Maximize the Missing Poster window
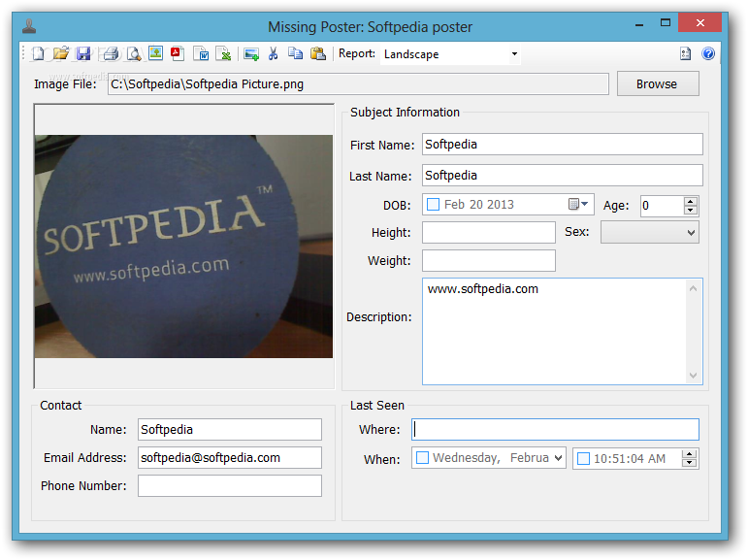748x560 pixels. pyautogui.click(x=666, y=23)
